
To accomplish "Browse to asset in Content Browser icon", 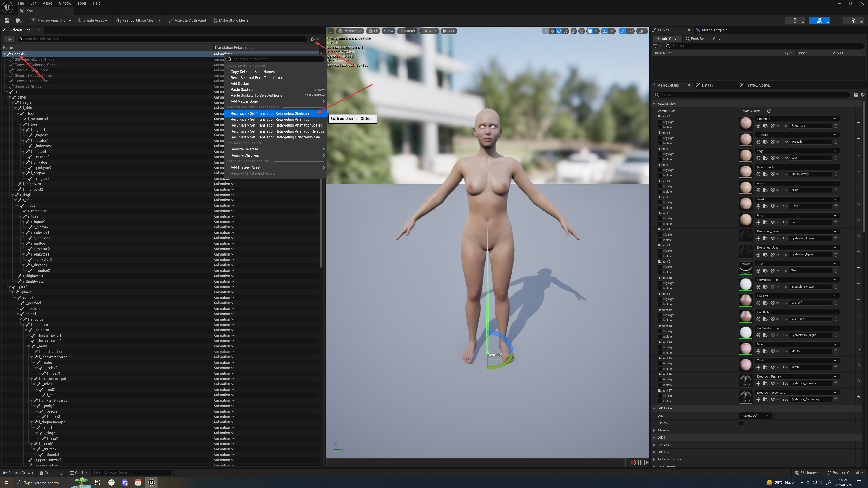I will click(19, 21).
